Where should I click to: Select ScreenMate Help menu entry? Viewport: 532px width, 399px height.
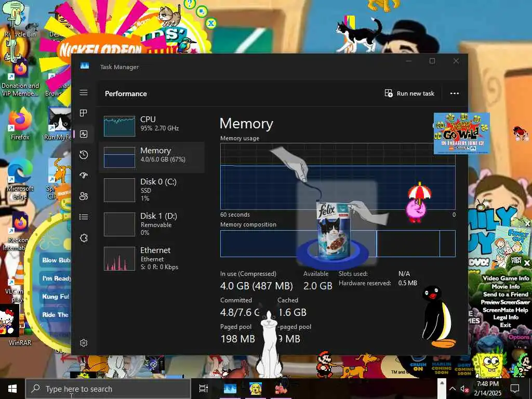point(505,310)
